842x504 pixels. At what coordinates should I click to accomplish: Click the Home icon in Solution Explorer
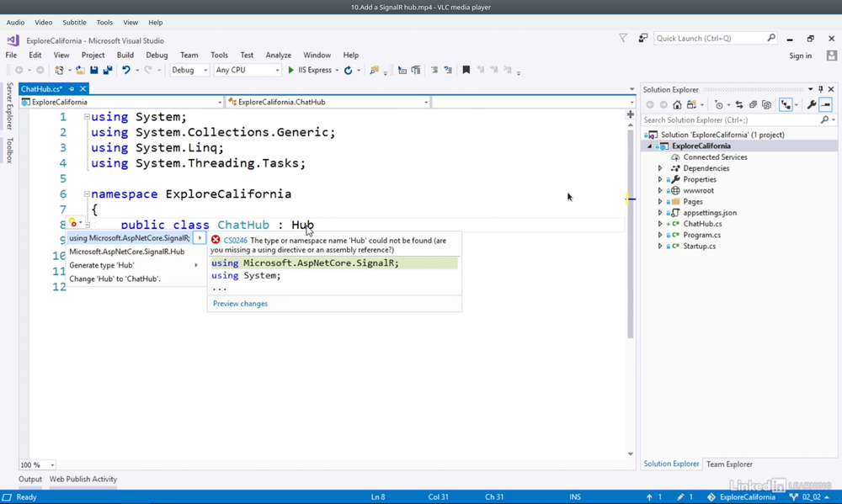[x=677, y=105]
